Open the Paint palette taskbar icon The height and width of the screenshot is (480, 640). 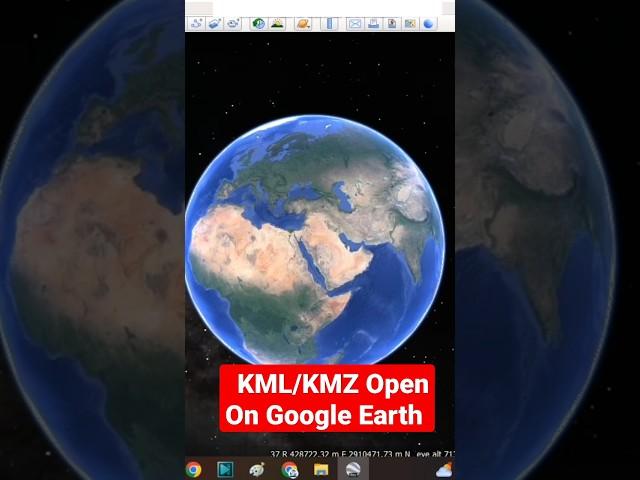point(257,469)
